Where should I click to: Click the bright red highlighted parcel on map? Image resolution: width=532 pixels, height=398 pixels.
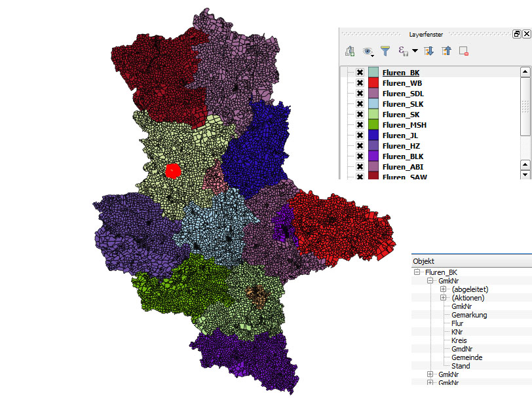point(173,171)
